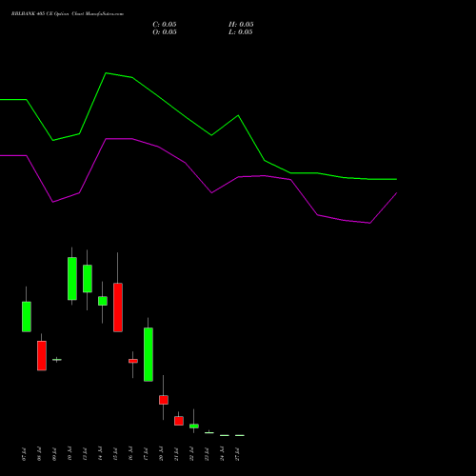Click the 17 Jul date label
The width and height of the screenshot is (476, 476).
point(146,454)
